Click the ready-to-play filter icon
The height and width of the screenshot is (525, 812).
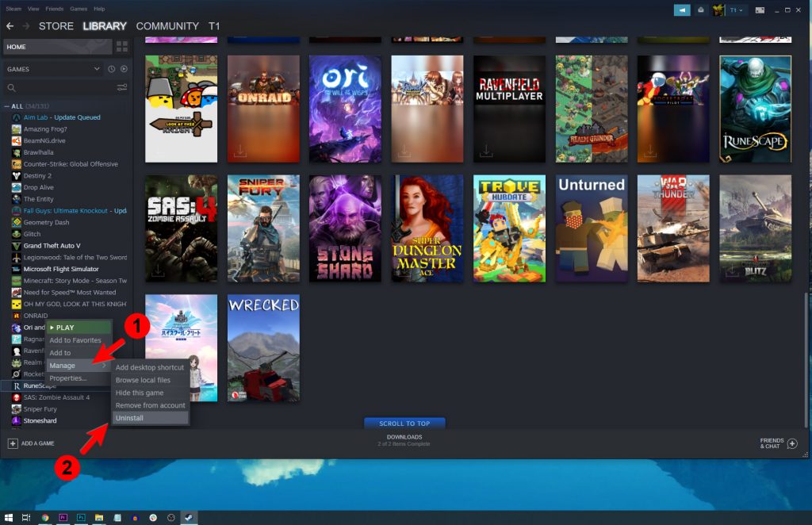coord(124,69)
